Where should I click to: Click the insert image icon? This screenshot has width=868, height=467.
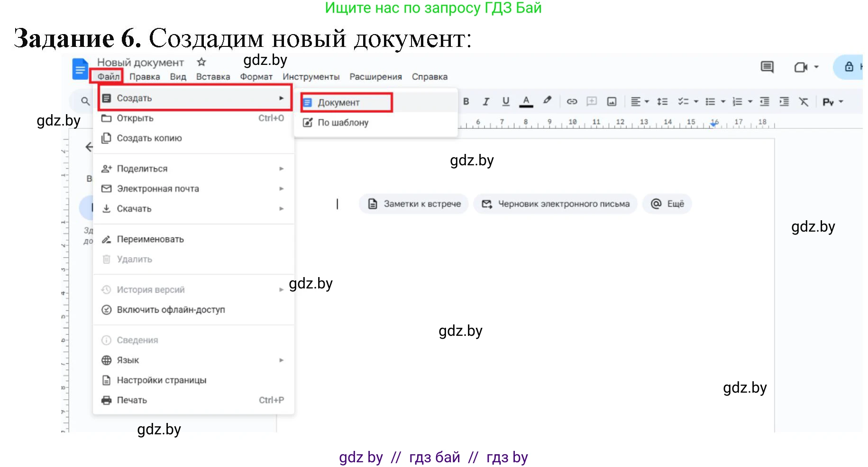(612, 101)
